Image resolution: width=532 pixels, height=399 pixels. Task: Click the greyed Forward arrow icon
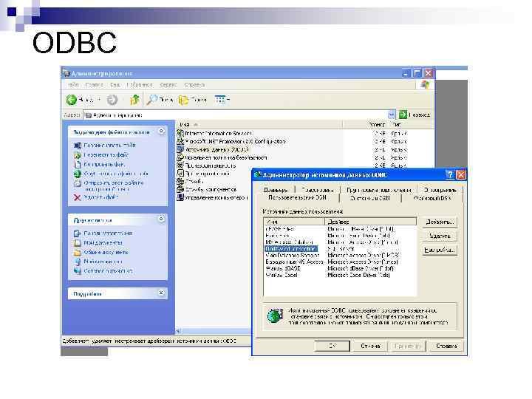[112, 100]
